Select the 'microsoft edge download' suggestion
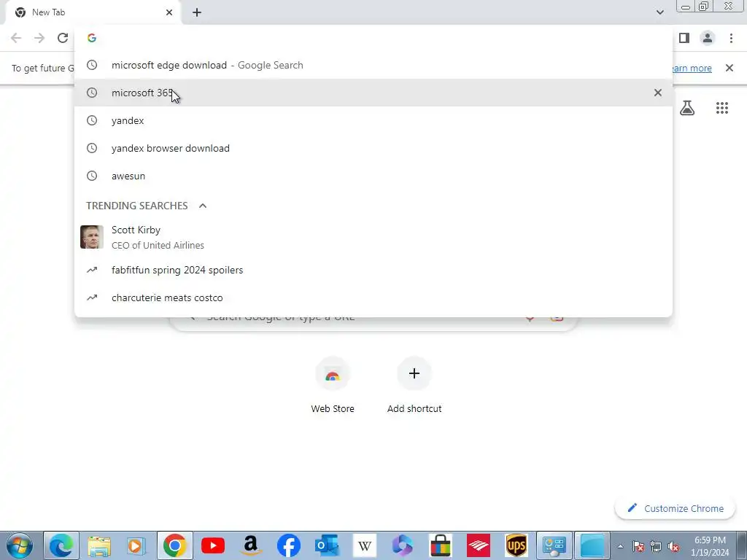The image size is (747, 560). [x=373, y=65]
